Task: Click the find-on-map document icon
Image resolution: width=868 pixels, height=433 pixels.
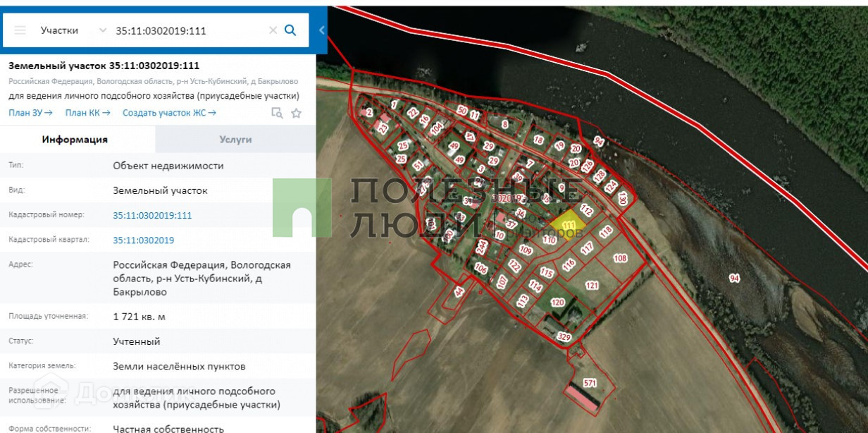Action: (277, 113)
